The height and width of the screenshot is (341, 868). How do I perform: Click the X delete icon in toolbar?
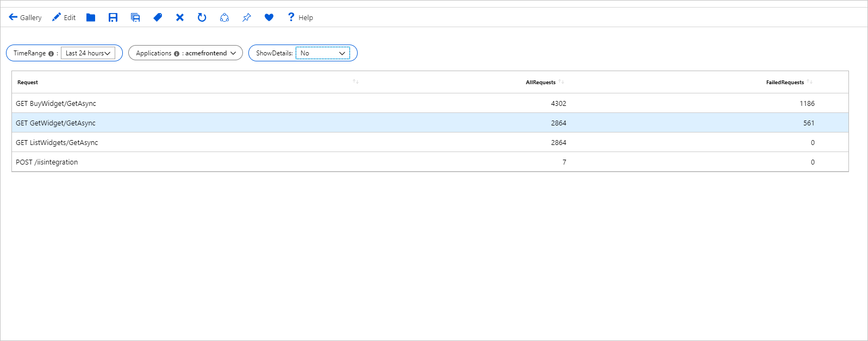coord(180,17)
